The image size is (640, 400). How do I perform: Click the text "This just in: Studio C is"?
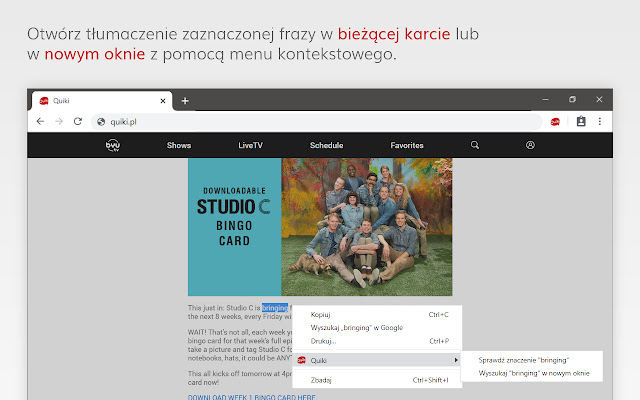point(224,308)
